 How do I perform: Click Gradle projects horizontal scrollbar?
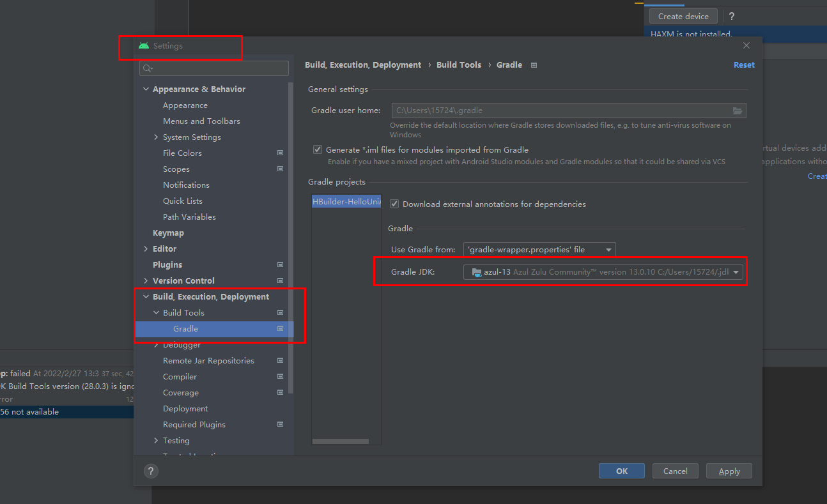341,441
